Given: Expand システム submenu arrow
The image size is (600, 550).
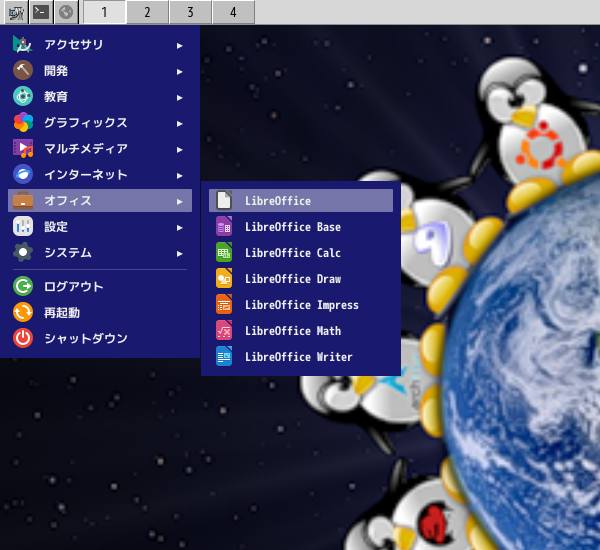Looking at the screenshot, I should click(179, 254).
